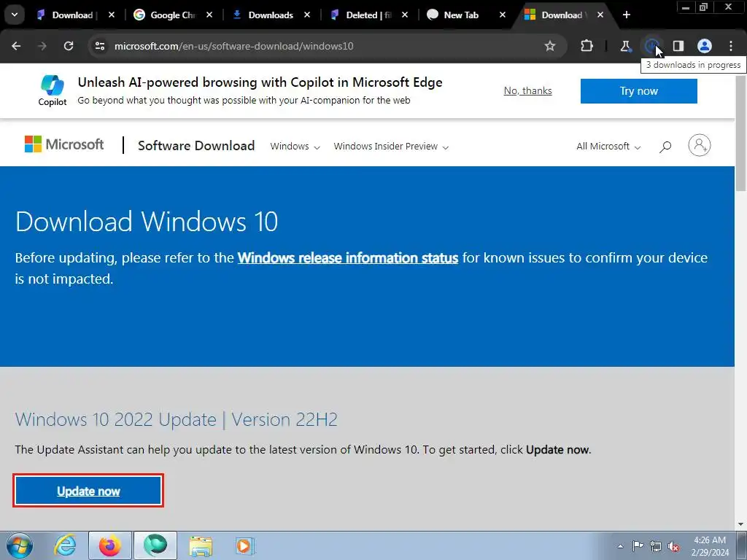This screenshot has height=560, width=747.
Task: Open the tab search dropdown arrow
Action: tap(15, 15)
